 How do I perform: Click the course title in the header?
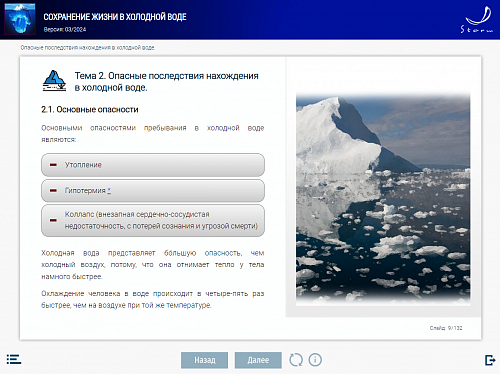tap(115, 17)
